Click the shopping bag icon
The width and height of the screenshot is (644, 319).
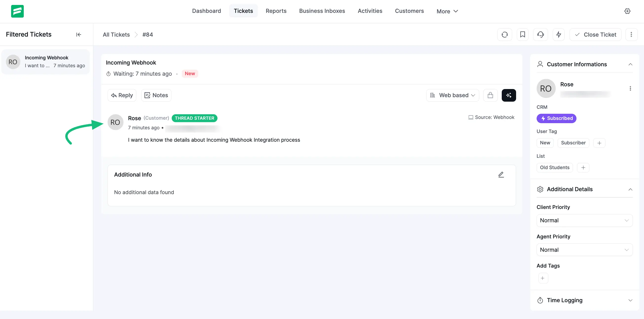pyautogui.click(x=490, y=95)
